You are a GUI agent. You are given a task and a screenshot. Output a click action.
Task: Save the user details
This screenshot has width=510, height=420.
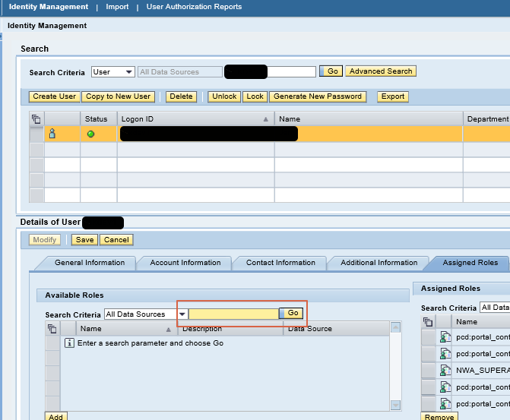tap(84, 240)
